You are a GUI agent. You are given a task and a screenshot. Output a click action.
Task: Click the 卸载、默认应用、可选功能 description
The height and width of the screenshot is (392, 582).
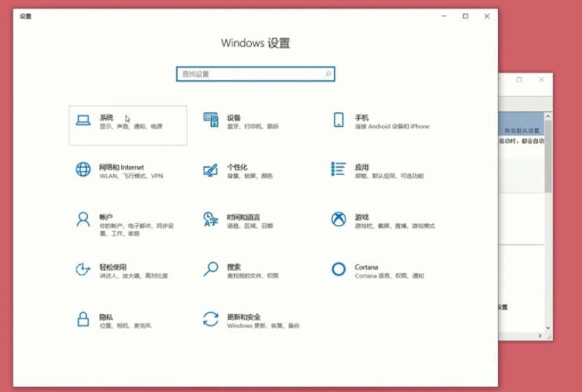[x=389, y=176]
